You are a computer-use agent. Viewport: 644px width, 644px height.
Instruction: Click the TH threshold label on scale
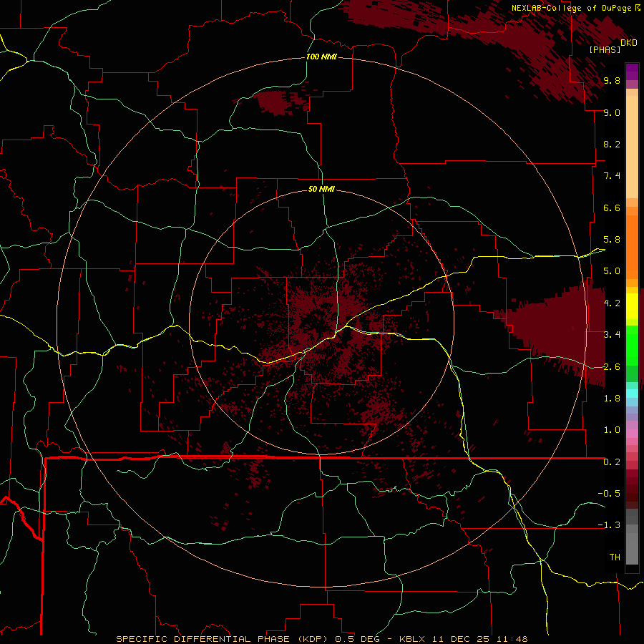(x=615, y=557)
